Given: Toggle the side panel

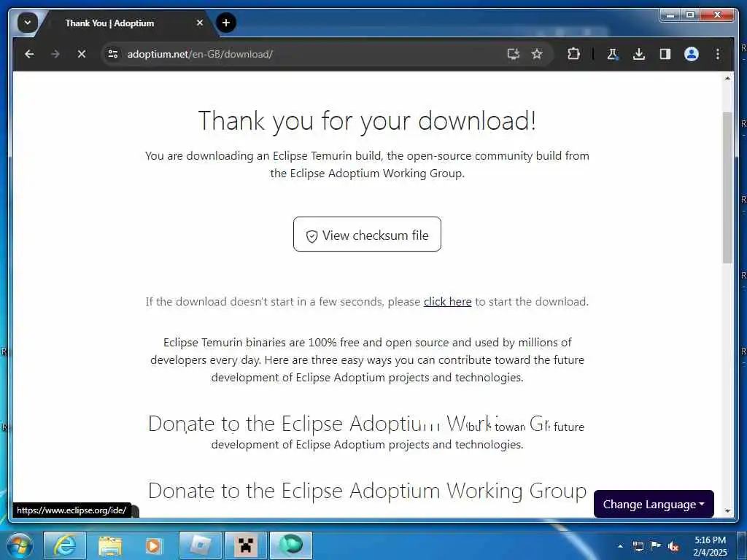Looking at the screenshot, I should point(665,54).
